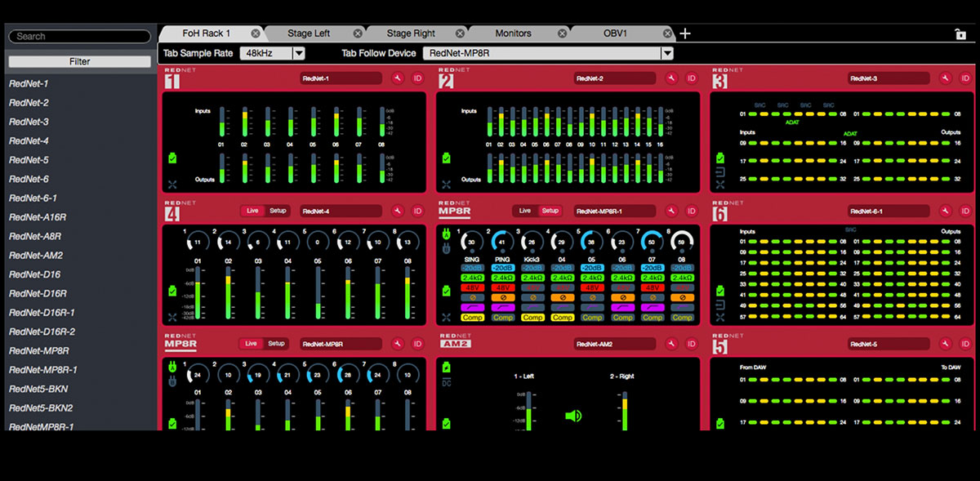
Task: Add a new tab with plus icon
Action: (x=685, y=33)
